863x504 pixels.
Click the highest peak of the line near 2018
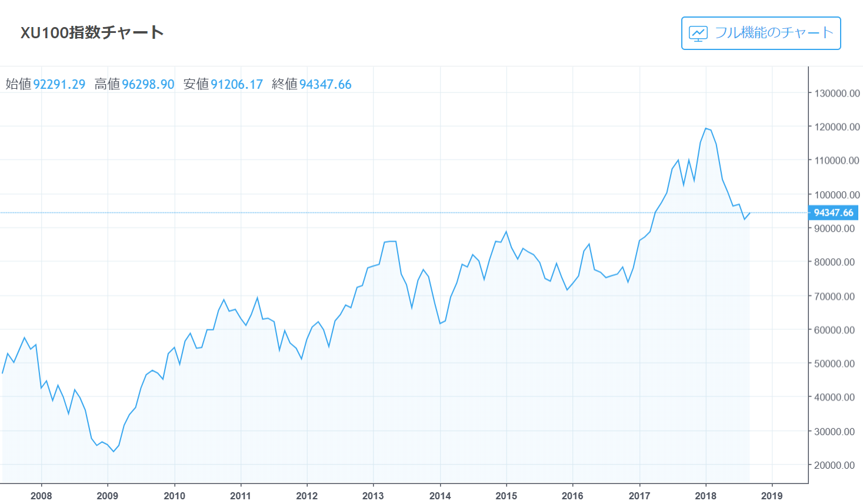705,128
